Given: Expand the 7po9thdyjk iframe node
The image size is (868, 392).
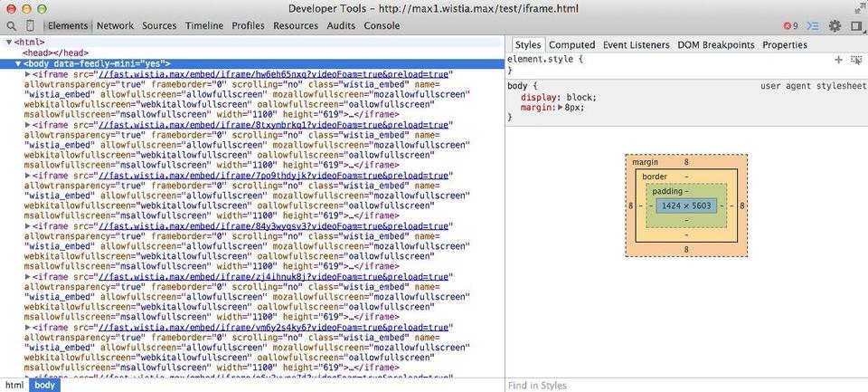Looking at the screenshot, I should (x=28, y=176).
